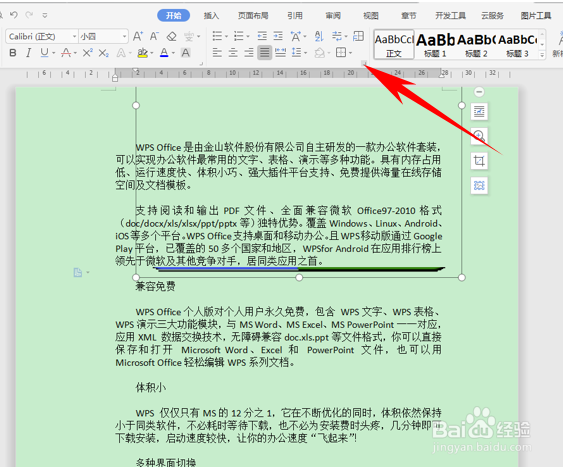Expand the underline style dropdown arrow
Screen dimensions: 563x467
click(x=53, y=53)
